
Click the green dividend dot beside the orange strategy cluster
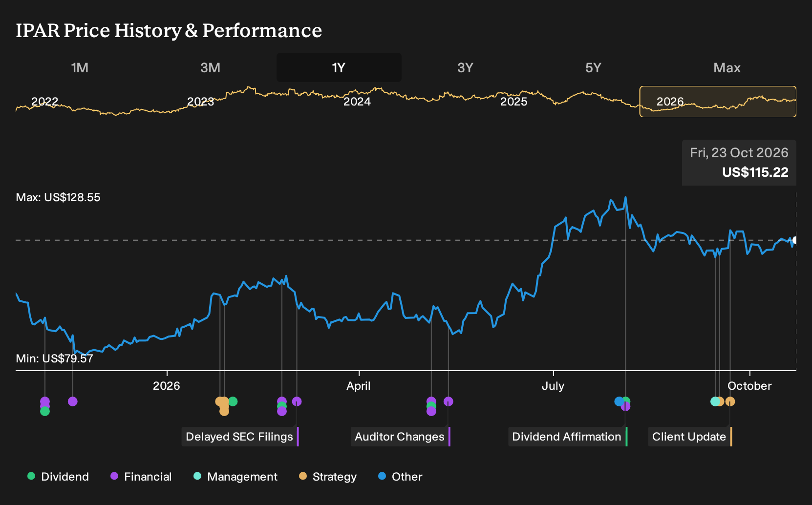233,401
